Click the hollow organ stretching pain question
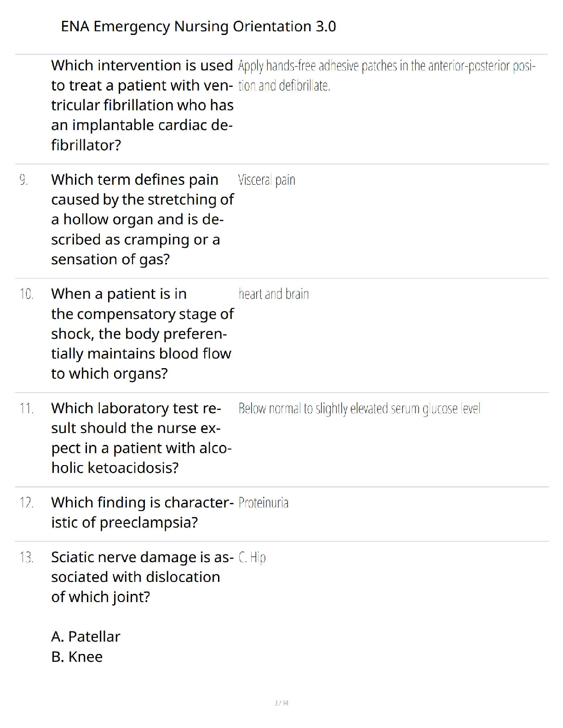The image size is (563, 728). (x=142, y=219)
